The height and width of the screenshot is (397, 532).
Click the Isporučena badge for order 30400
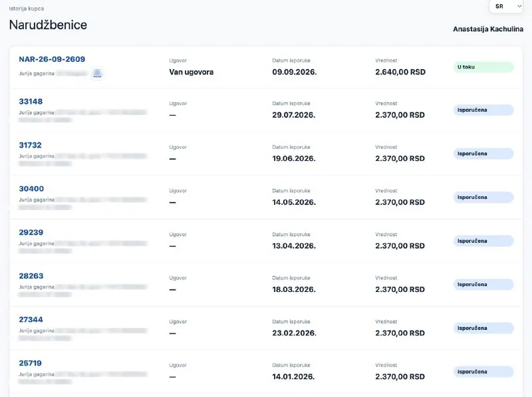coord(483,197)
